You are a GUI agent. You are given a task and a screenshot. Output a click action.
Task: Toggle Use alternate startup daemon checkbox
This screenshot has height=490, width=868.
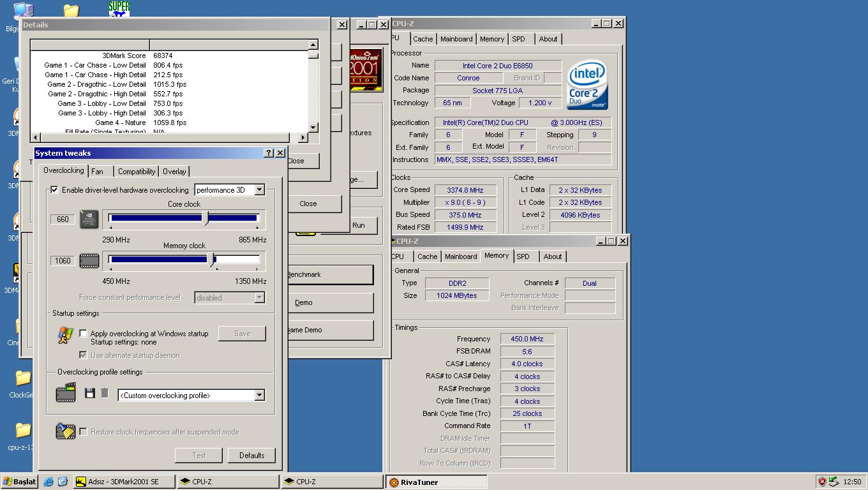[83, 355]
